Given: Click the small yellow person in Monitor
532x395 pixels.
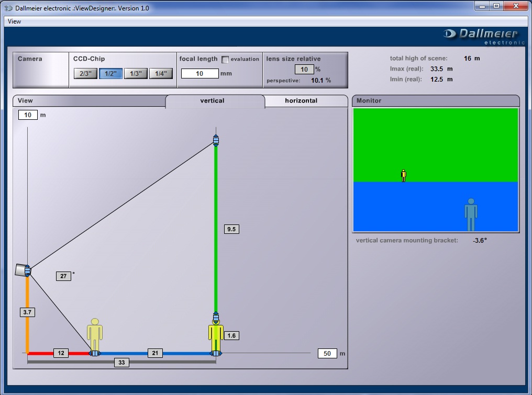Looking at the screenshot, I should click(403, 176).
